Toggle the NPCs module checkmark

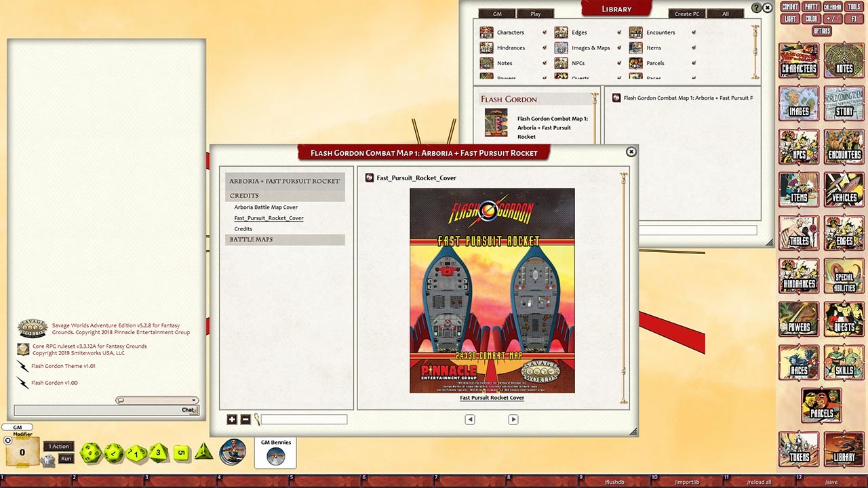coord(618,63)
